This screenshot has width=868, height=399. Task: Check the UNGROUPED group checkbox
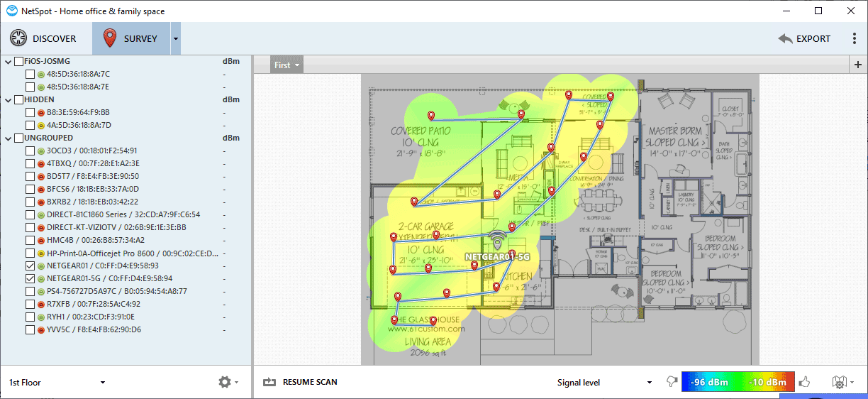[18, 138]
